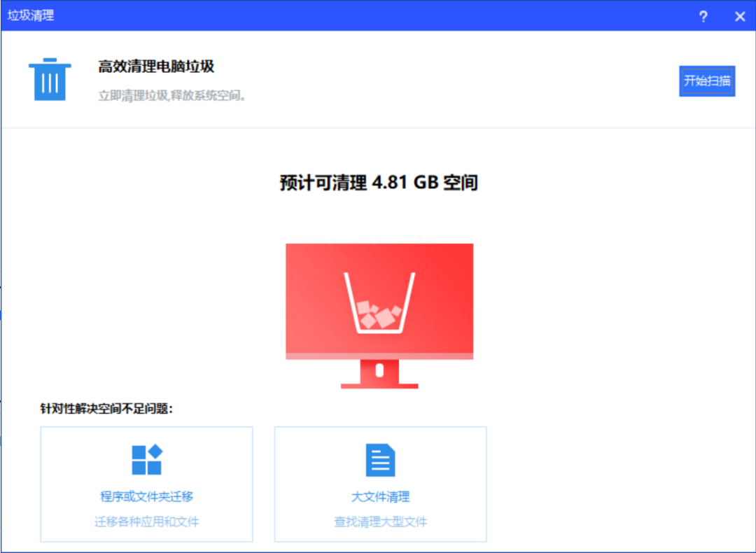Click the 迁移各种应用和文件 link
Image resolution: width=756 pixels, height=553 pixels.
145,522
